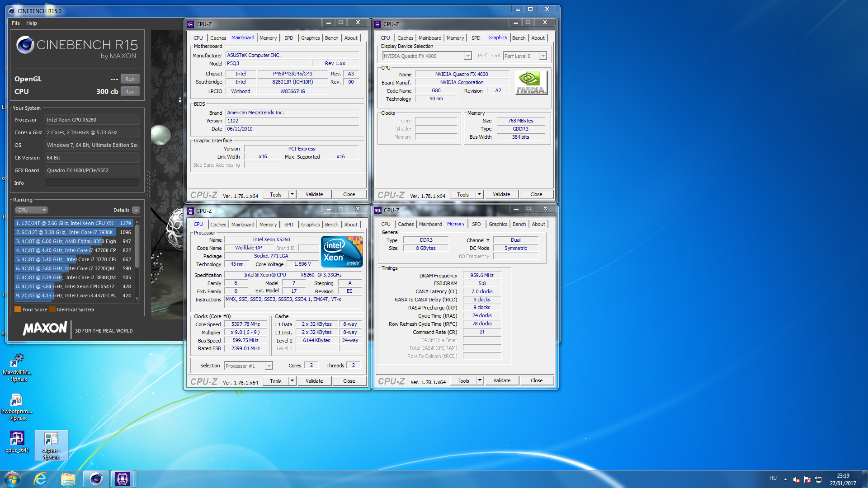868x488 pixels.
Task: Click the CPU-Z CPU window title icon
Action: [190, 211]
